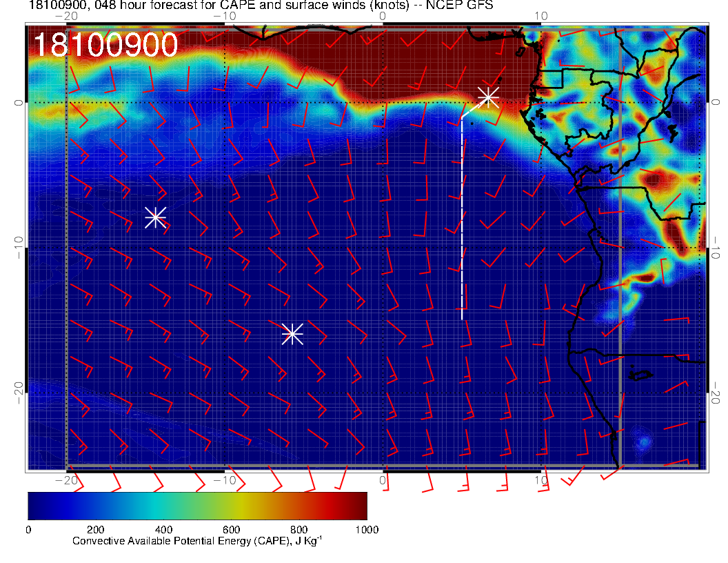Click the white asterisk marker near the equator
This screenshot has width=728, height=563.
point(488,97)
